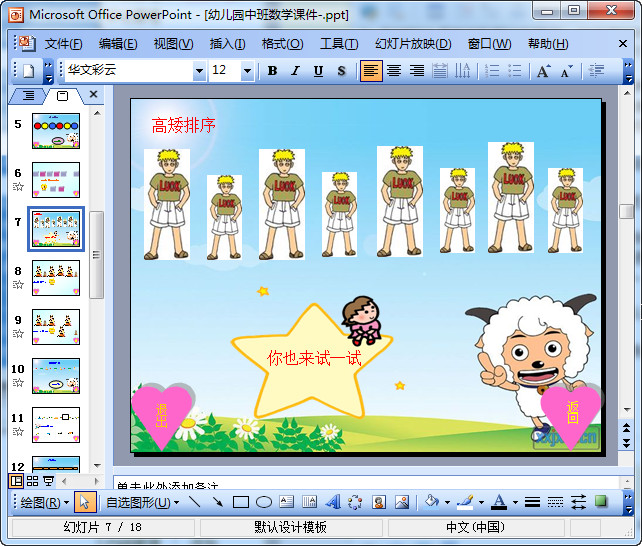Screen dimensions: 642x546
Task: Insert a horizontal Text Box
Action: 287,502
